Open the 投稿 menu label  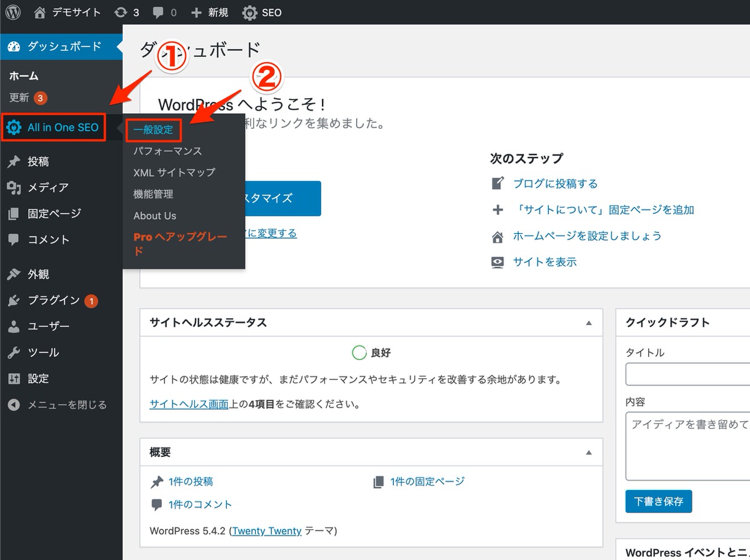coord(38,162)
